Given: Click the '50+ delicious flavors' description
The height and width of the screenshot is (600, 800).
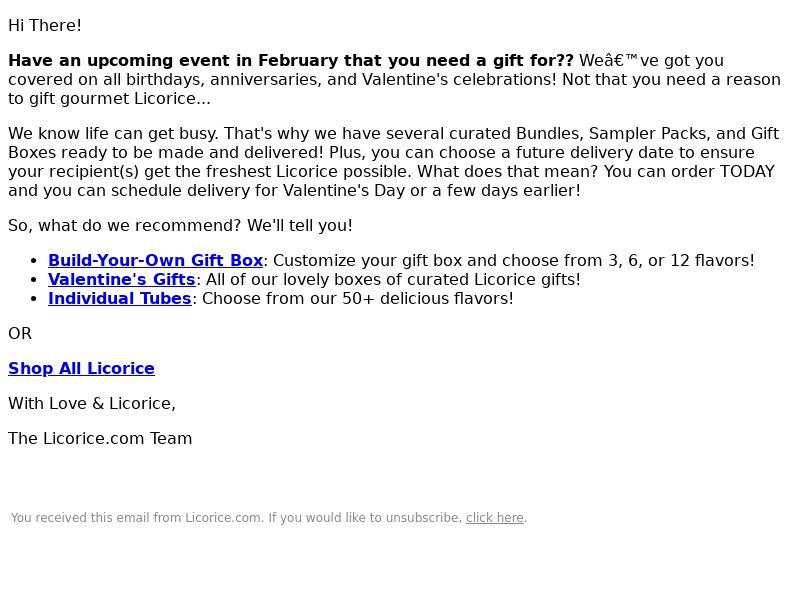Looking at the screenshot, I should (358, 298).
